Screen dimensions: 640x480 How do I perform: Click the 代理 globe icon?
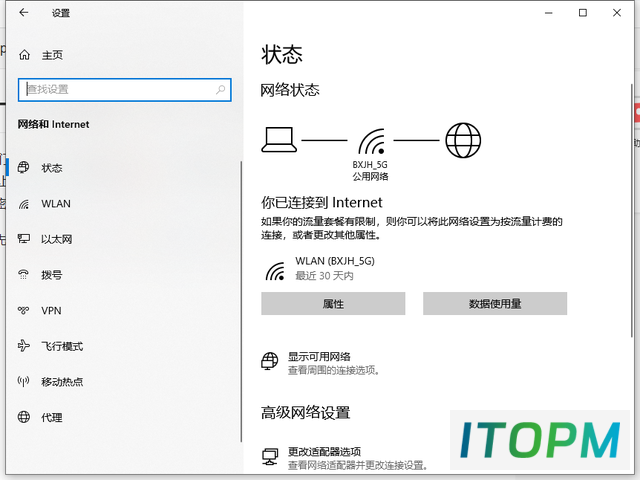[x=24, y=417]
